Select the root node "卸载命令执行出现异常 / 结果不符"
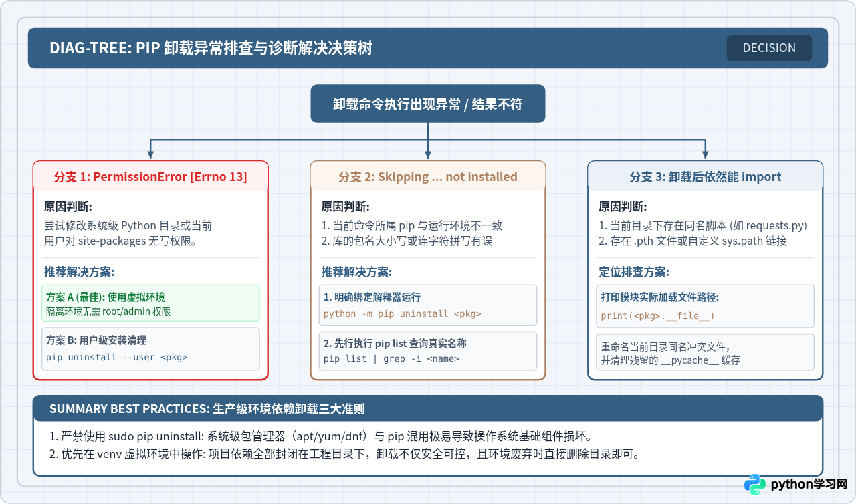This screenshot has width=856, height=504. coord(428,104)
